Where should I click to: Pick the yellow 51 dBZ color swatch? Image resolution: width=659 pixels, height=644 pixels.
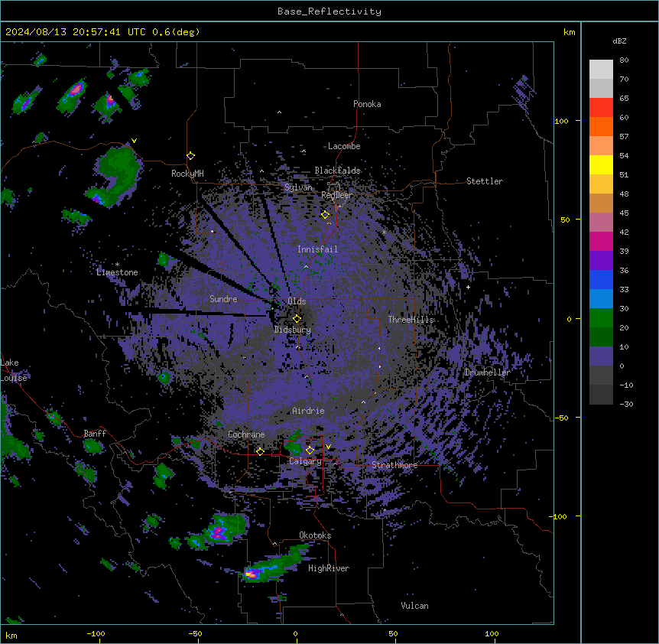(601, 164)
